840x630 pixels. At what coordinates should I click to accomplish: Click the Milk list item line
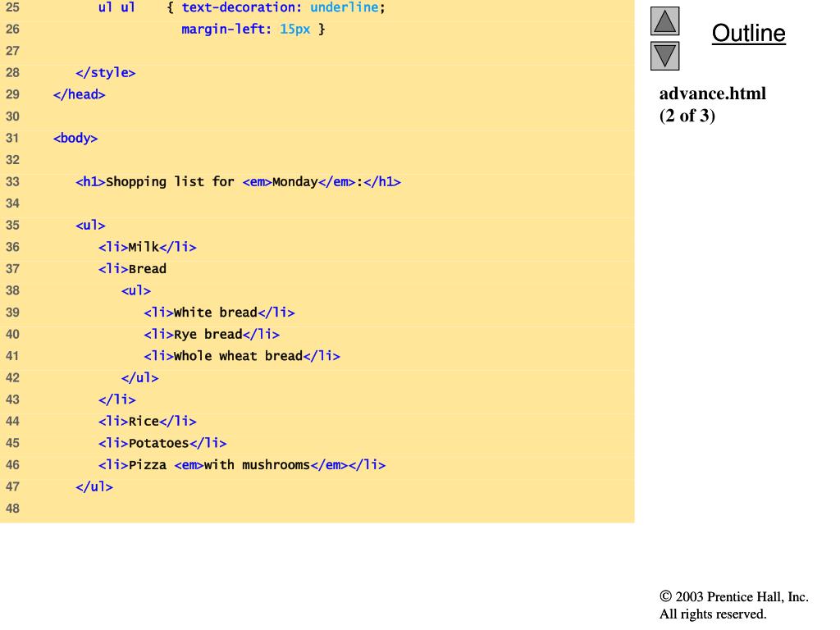click(148, 247)
